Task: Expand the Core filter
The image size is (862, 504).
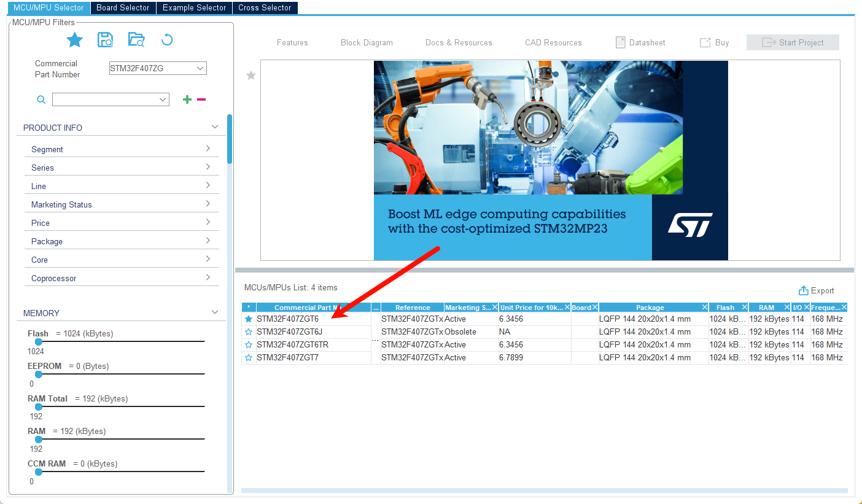Action: [208, 259]
